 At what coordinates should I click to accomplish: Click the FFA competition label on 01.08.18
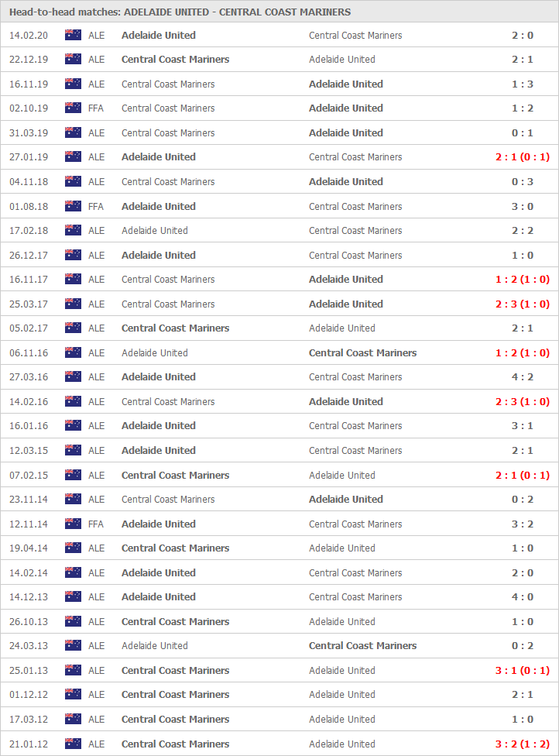[x=96, y=206]
